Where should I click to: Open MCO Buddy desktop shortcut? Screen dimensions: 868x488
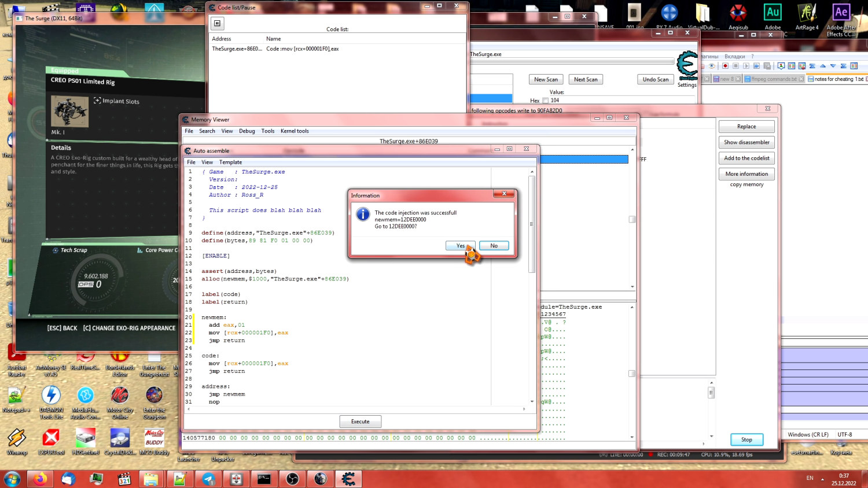tap(154, 442)
